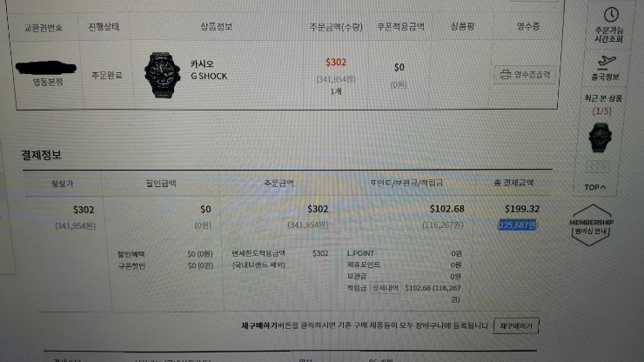Click the red $302 order price
Screen dimensions: 644x362
[x=336, y=63]
